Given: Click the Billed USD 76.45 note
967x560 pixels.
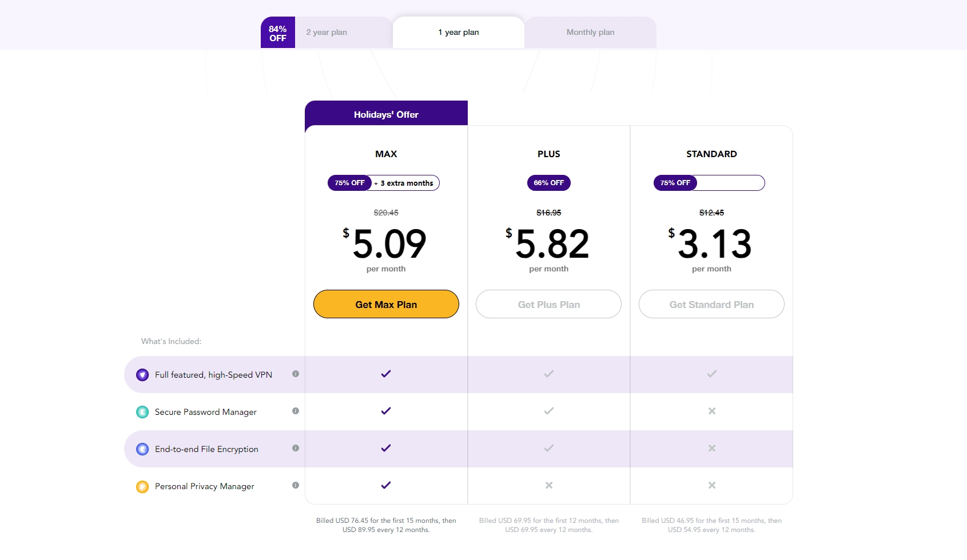Looking at the screenshot, I should 386,525.
